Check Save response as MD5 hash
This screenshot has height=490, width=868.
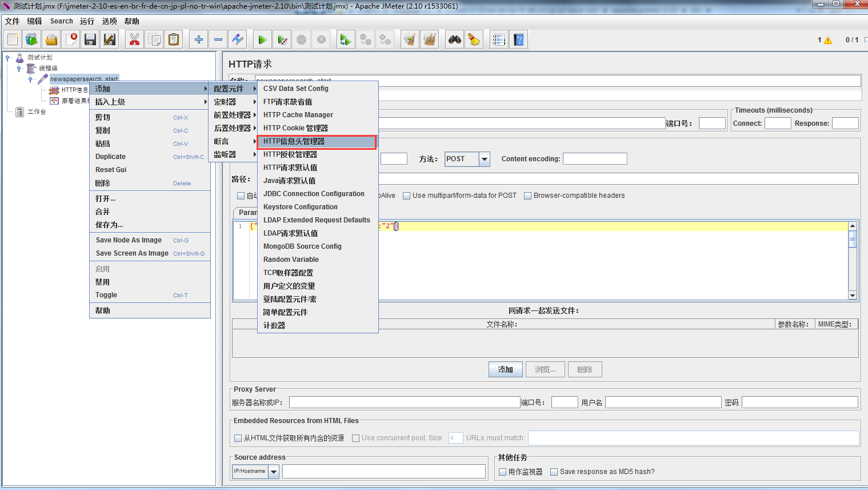point(554,472)
